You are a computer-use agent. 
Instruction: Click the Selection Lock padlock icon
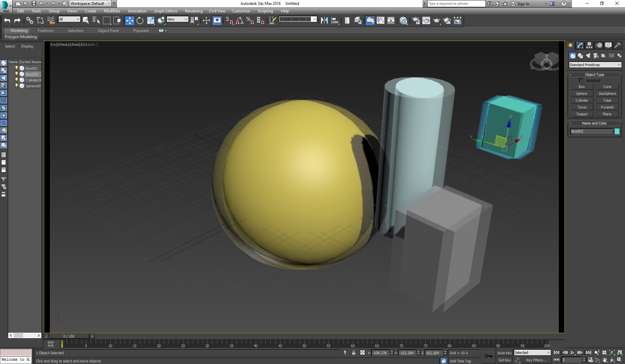tap(354, 353)
